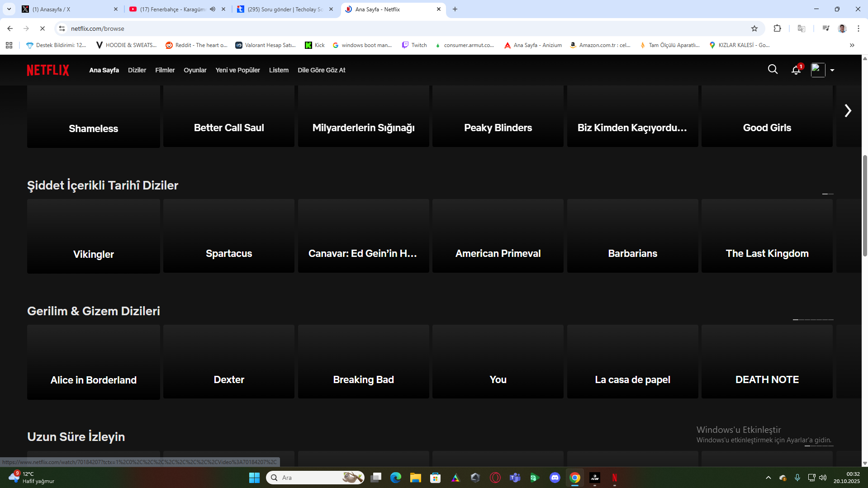
Task: Open the American Primeval card
Action: tap(498, 236)
